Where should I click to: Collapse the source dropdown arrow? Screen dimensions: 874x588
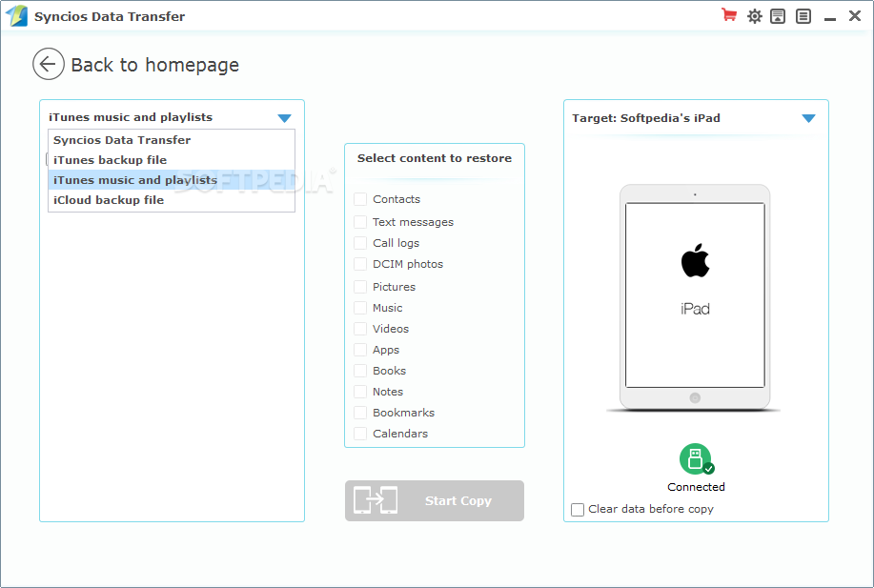(x=284, y=118)
